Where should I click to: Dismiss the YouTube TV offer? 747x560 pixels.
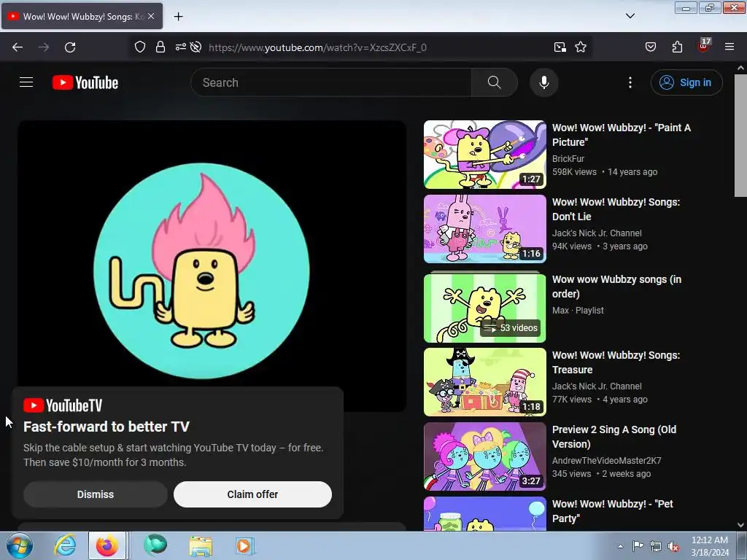click(96, 494)
